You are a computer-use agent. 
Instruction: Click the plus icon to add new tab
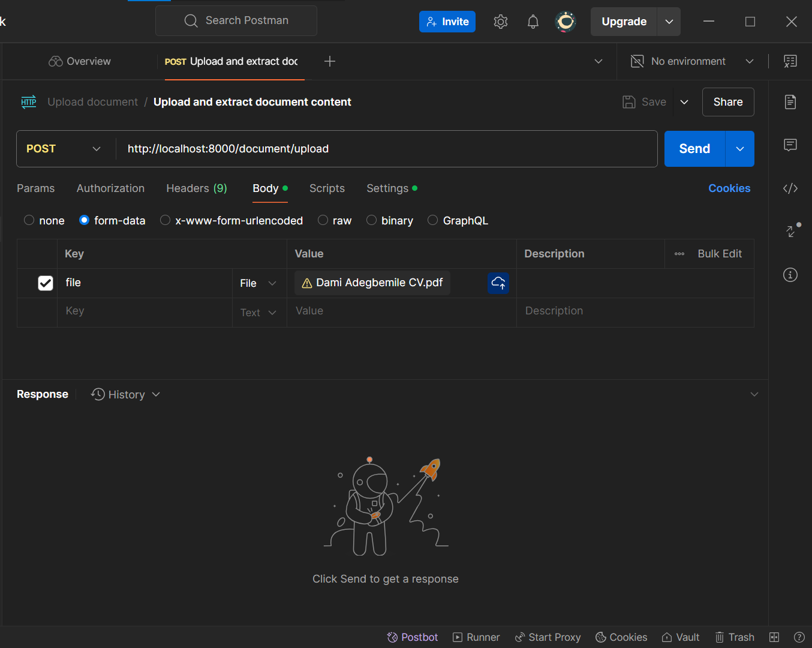coord(330,61)
